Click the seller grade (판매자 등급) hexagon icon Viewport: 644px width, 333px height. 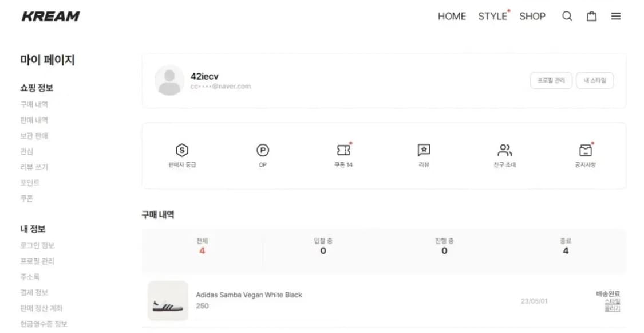(181, 150)
